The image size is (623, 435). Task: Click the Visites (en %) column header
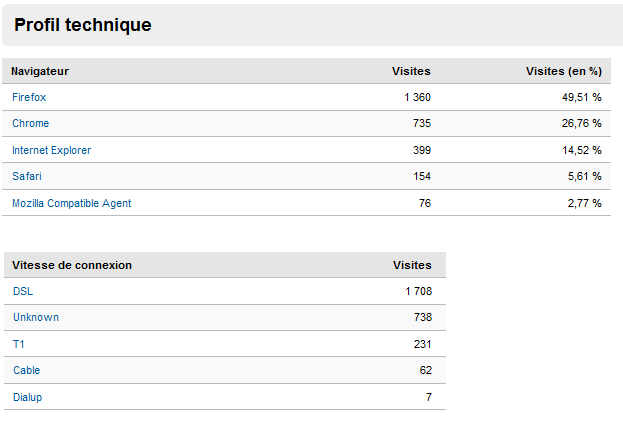563,71
